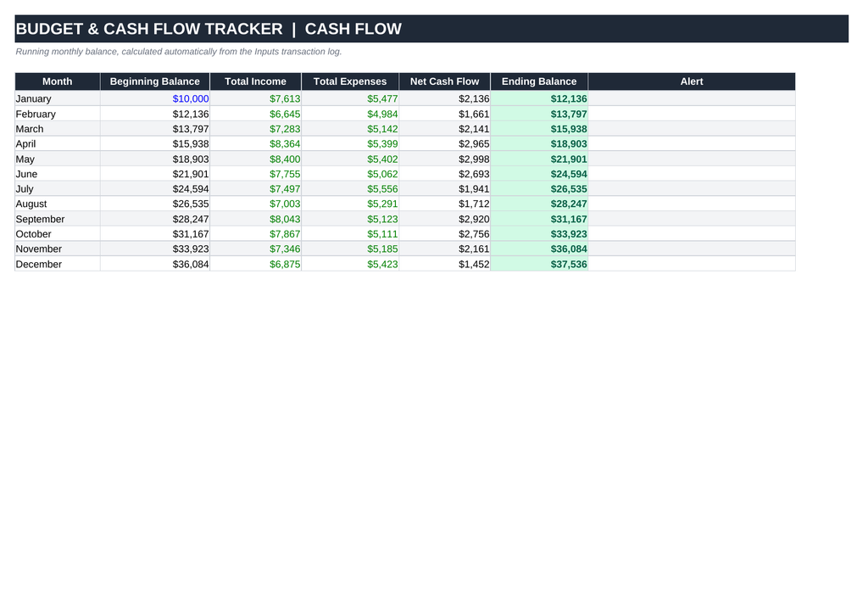Click October total expenses $5,111

350,234
